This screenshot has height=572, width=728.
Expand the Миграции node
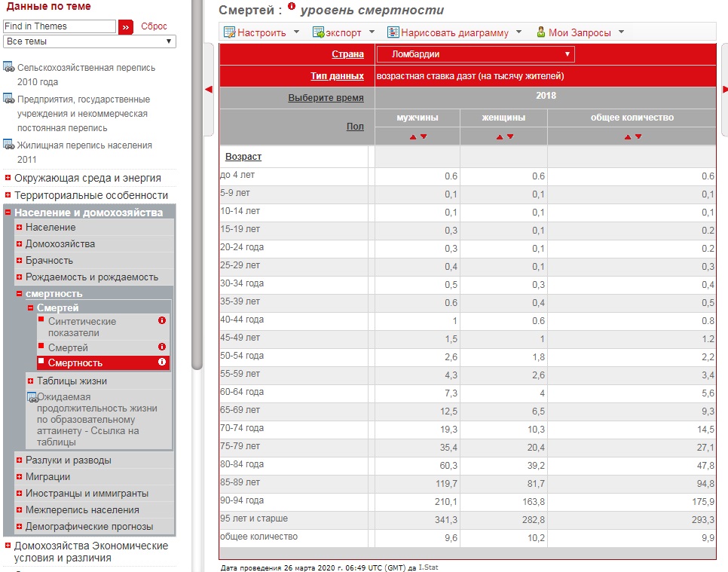click(x=19, y=476)
